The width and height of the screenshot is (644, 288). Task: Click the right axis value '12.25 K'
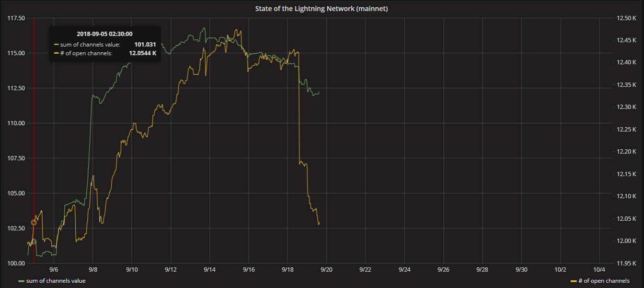(626, 130)
